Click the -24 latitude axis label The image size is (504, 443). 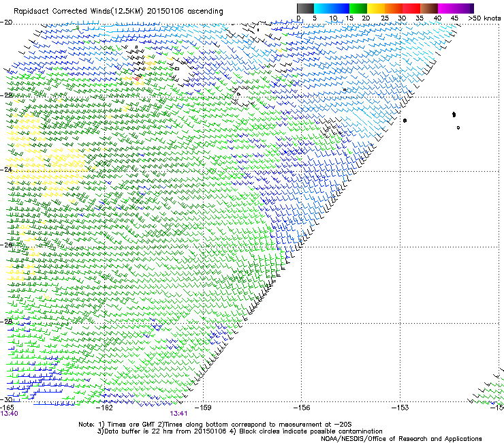pyautogui.click(x=6, y=170)
